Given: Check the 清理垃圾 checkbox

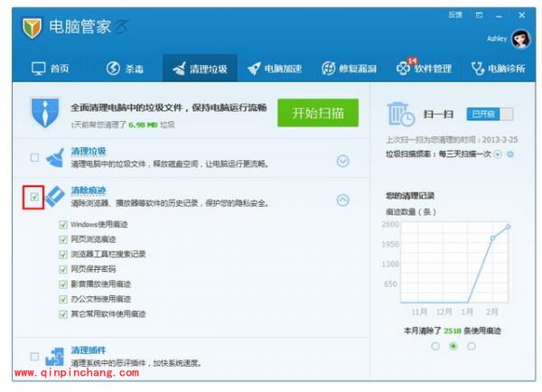Looking at the screenshot, I should tap(34, 158).
